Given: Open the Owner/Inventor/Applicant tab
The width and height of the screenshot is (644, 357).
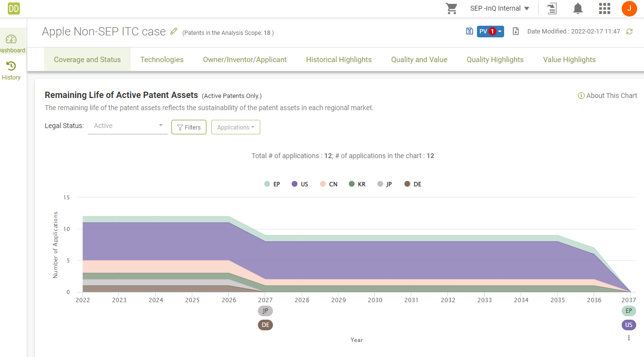Looking at the screenshot, I should point(245,60).
